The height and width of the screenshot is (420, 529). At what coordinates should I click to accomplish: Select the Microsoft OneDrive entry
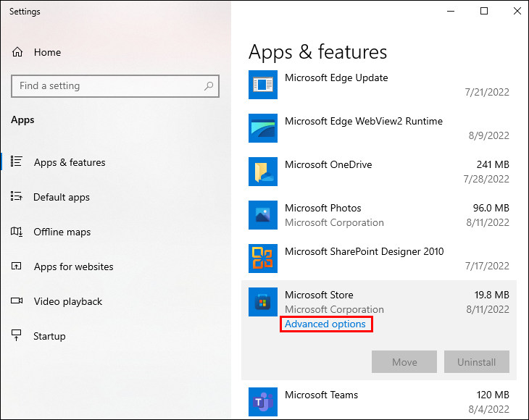tap(379, 172)
